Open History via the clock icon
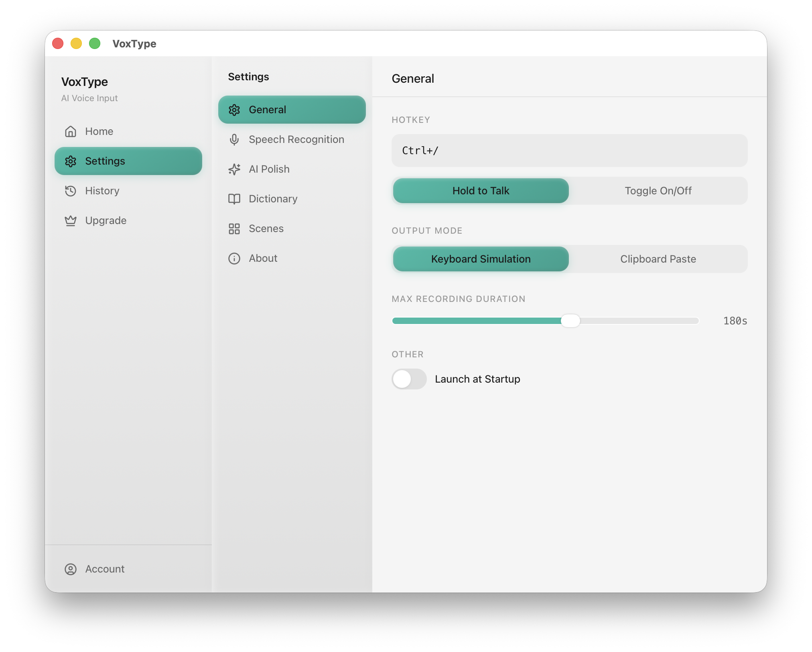This screenshot has height=652, width=812. [71, 191]
